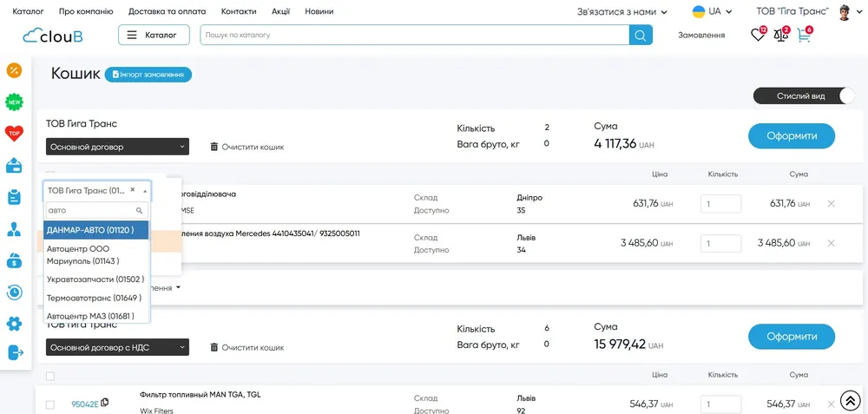The width and height of the screenshot is (868, 414).
Task: Clear the selected ТОВ Гига Транс value
Action: (132, 189)
